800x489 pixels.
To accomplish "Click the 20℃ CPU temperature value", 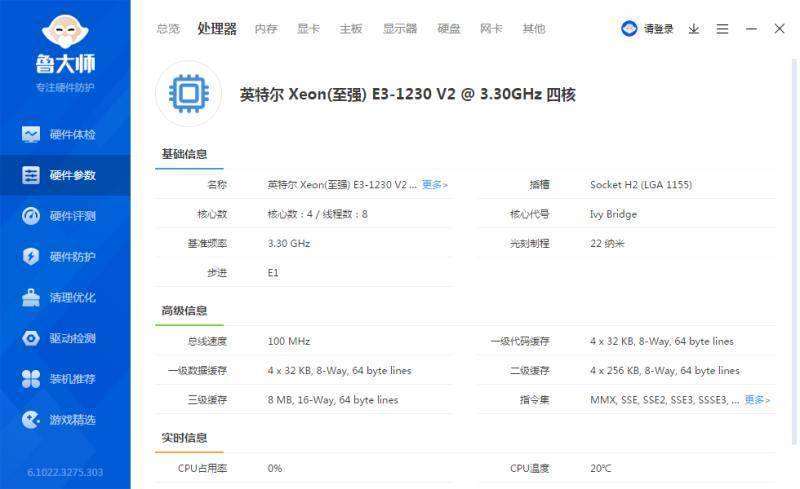I will point(601,468).
